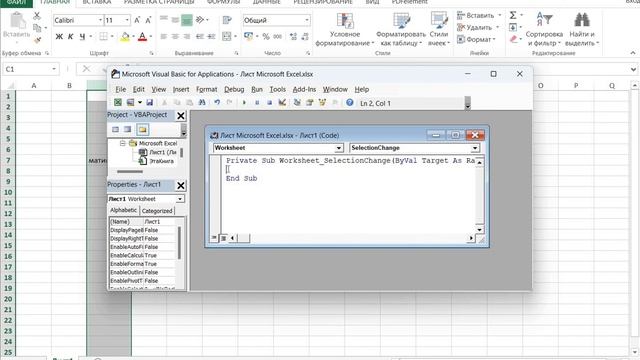Open Project Explorer from VBA toolbar icon
640x360 pixels.
click(x=297, y=103)
